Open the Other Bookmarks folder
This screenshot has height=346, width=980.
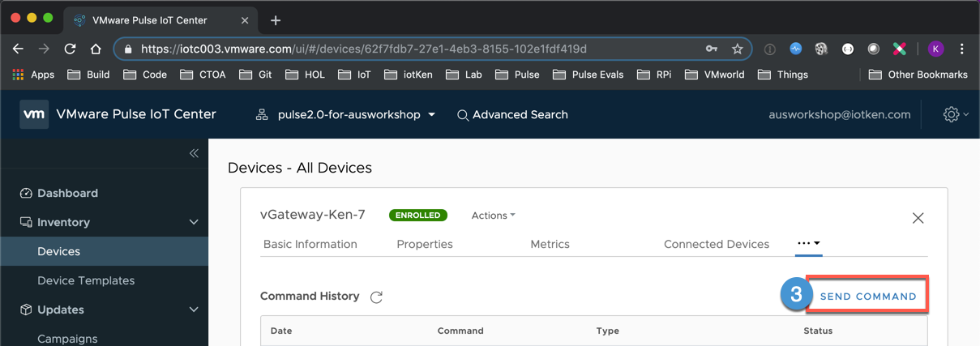(918, 75)
